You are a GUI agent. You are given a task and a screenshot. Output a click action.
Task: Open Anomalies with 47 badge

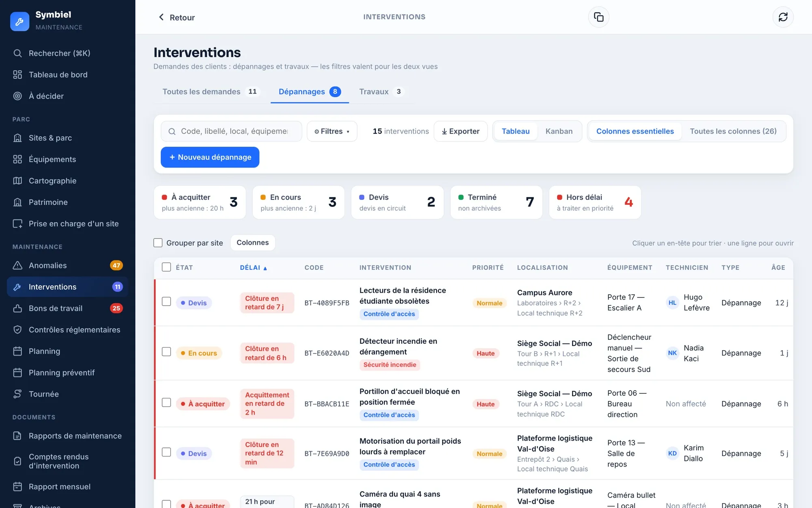pos(67,265)
